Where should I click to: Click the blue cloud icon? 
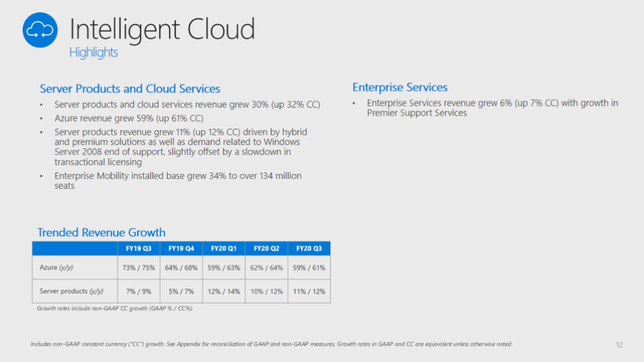pos(40,30)
